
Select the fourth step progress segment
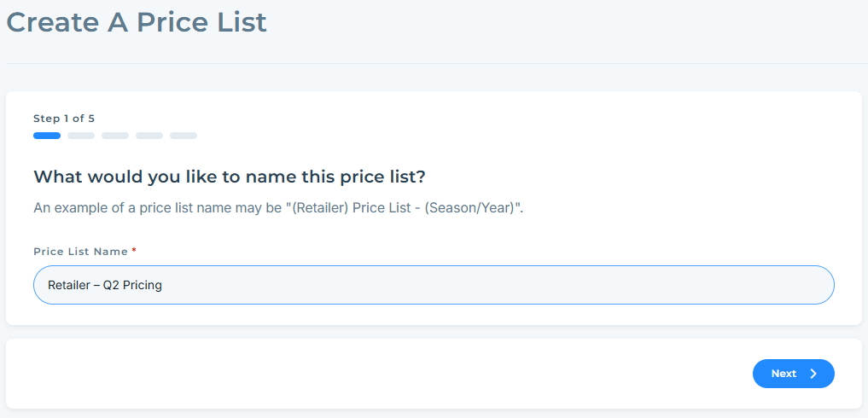click(149, 136)
